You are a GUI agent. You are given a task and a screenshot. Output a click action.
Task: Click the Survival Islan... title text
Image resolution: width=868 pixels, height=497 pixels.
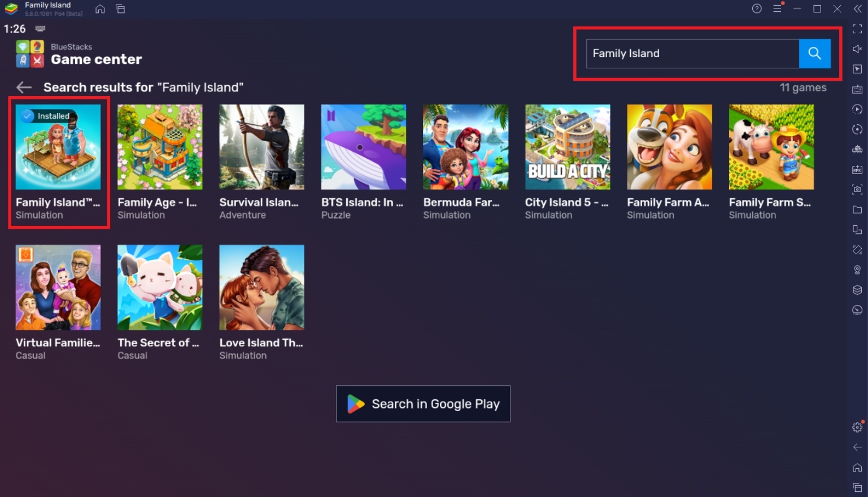point(259,202)
